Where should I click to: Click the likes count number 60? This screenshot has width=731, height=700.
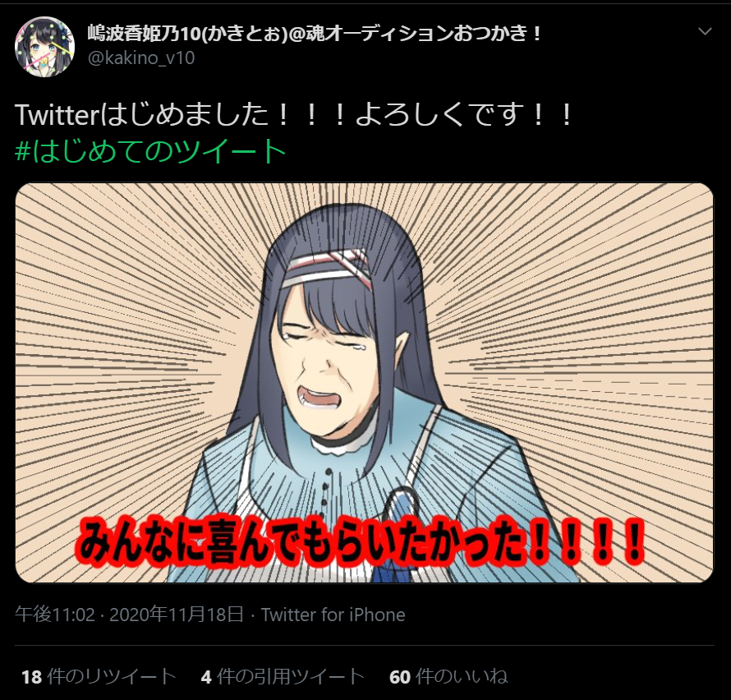coord(400,677)
